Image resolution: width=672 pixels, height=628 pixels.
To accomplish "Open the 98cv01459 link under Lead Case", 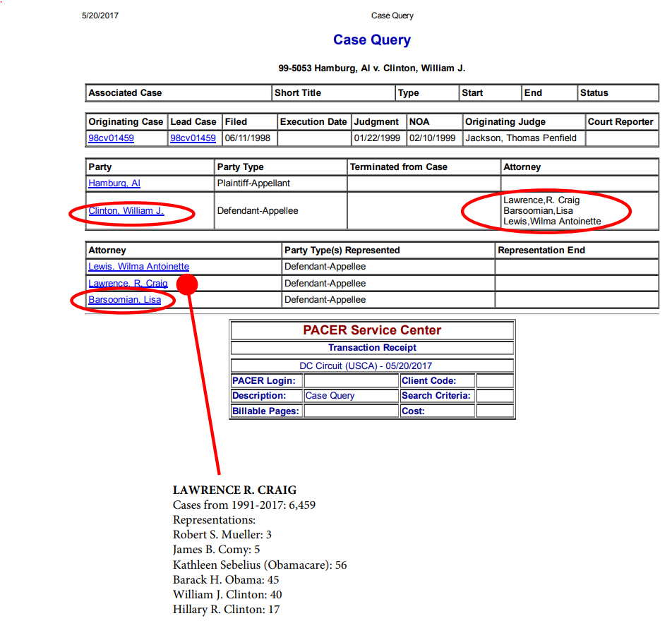I will tap(193, 138).
